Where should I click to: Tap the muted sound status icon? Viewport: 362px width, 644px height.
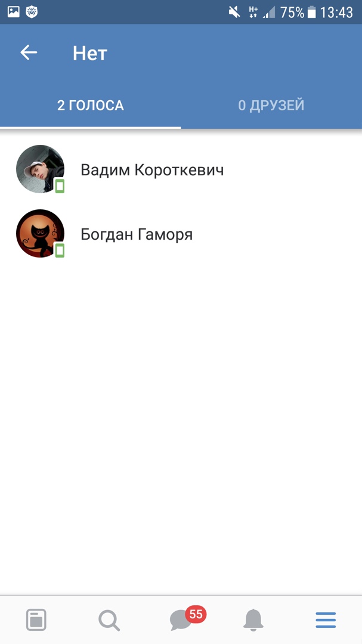234,13
